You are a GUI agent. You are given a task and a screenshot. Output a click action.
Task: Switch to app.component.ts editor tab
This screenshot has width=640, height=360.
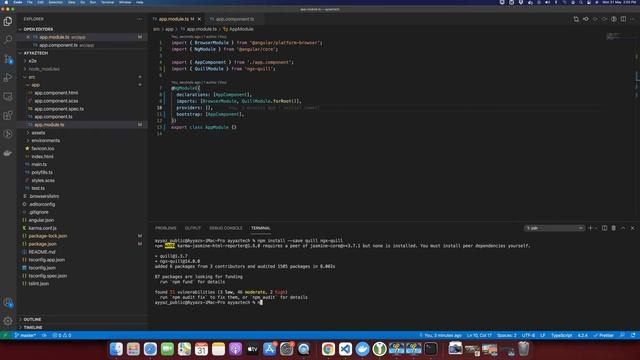tap(235, 19)
